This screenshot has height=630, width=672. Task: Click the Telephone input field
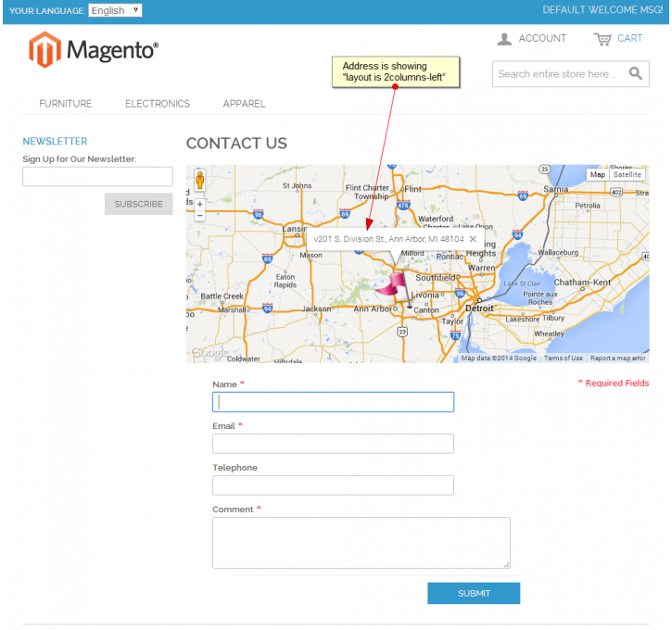(x=333, y=485)
